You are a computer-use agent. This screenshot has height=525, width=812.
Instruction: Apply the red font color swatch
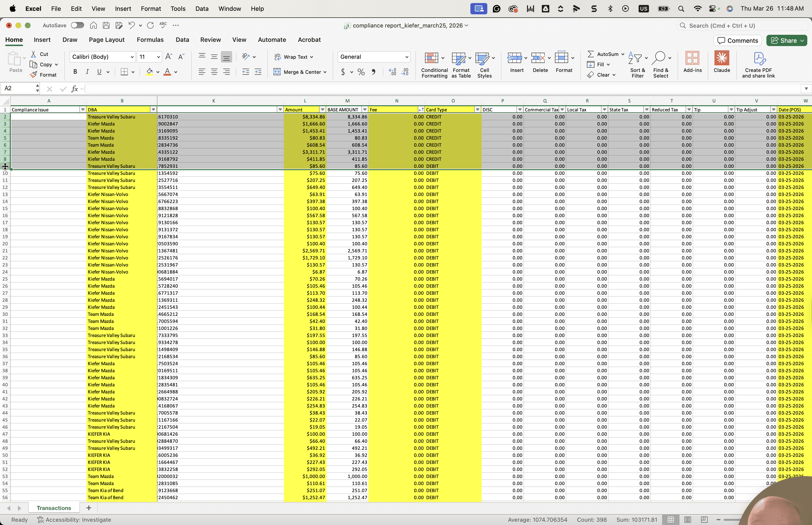pyautogui.click(x=167, y=72)
